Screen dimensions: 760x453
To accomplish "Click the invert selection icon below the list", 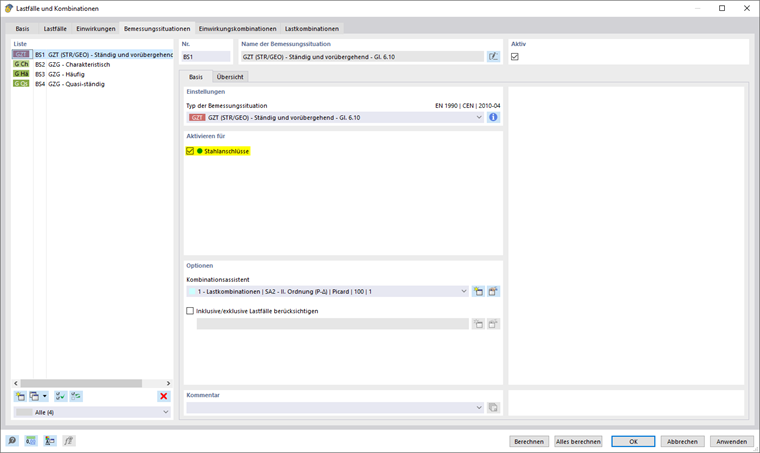I will pyautogui.click(x=76, y=396).
